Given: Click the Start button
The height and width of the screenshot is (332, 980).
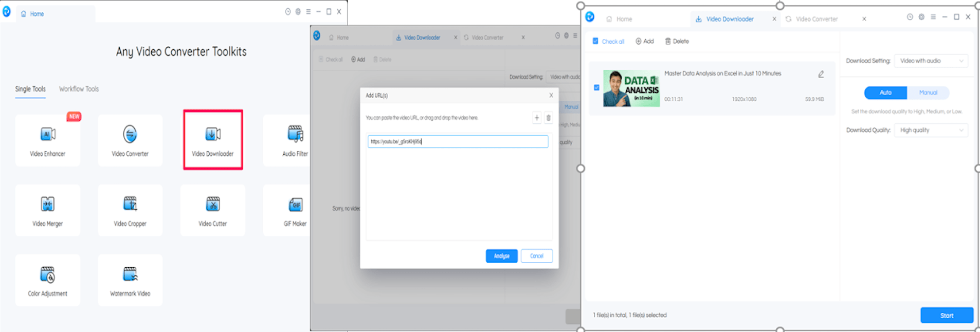Looking at the screenshot, I should (x=947, y=315).
